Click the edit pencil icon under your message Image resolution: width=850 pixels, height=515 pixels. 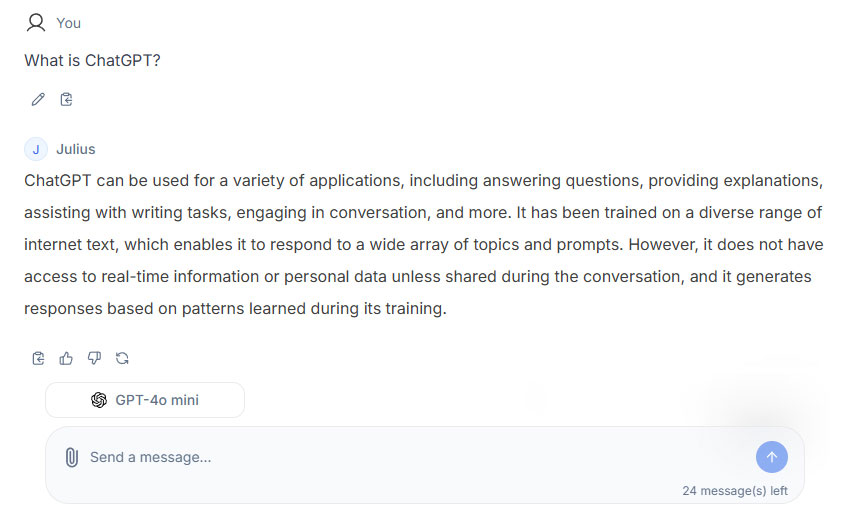38,99
